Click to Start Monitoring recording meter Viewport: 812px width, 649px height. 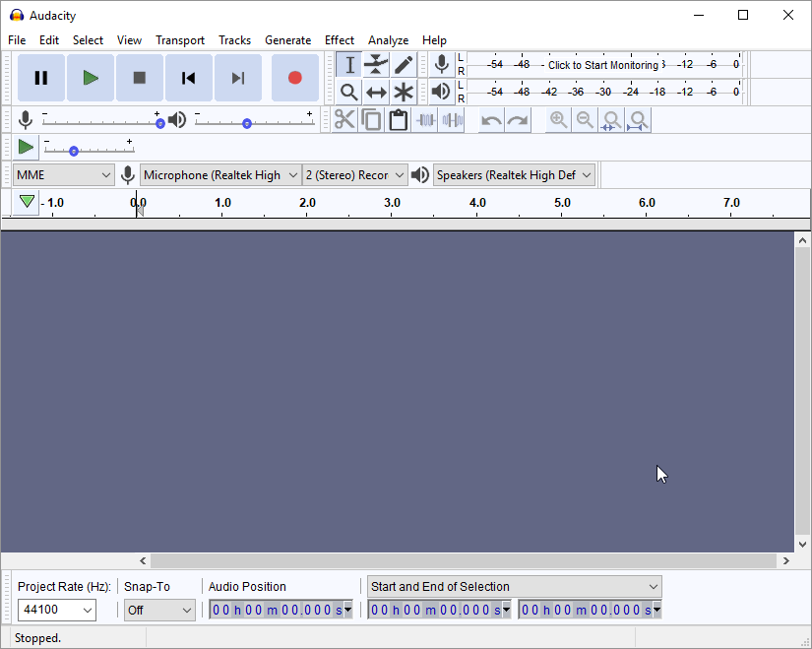point(602,65)
